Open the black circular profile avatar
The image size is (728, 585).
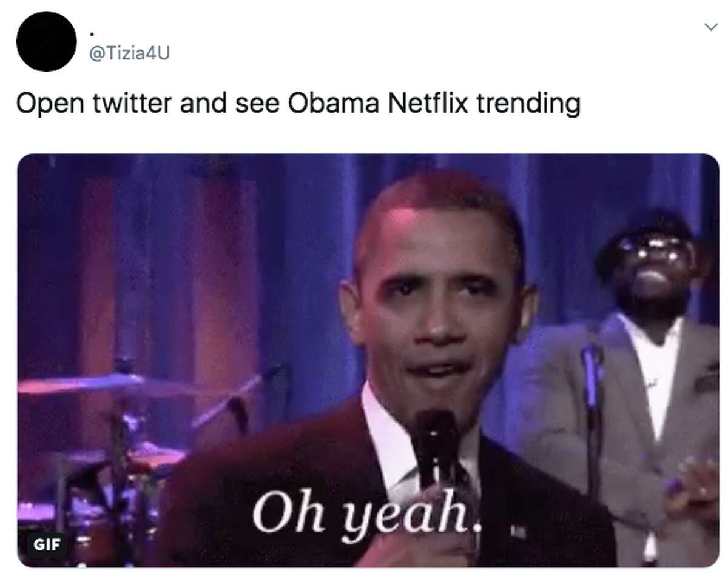click(x=46, y=41)
